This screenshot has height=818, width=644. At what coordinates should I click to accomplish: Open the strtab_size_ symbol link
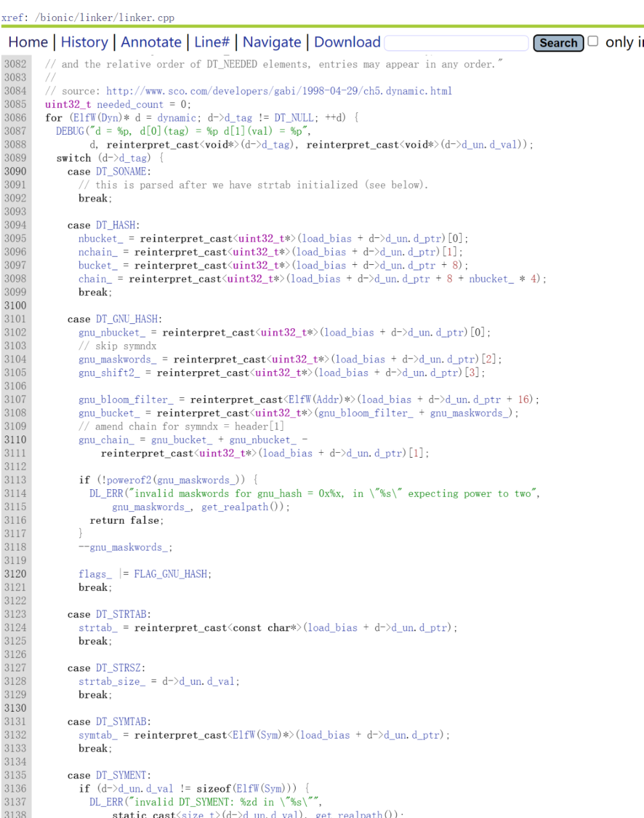[112, 682]
